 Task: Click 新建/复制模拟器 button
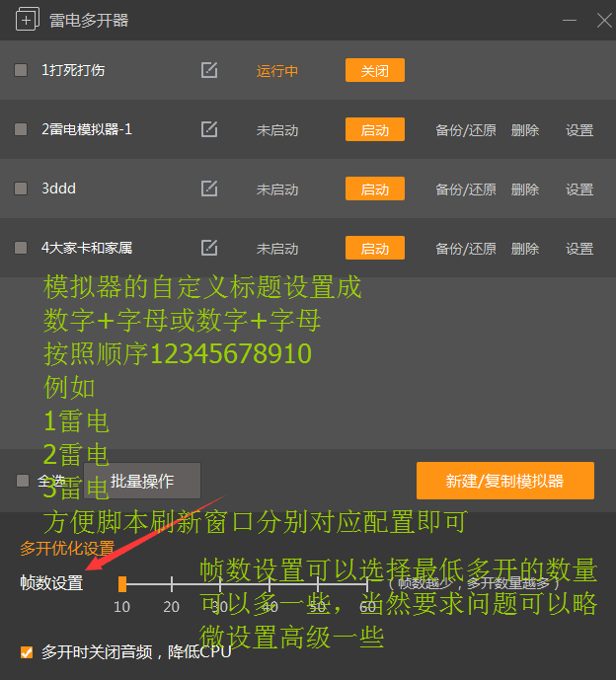(x=505, y=481)
